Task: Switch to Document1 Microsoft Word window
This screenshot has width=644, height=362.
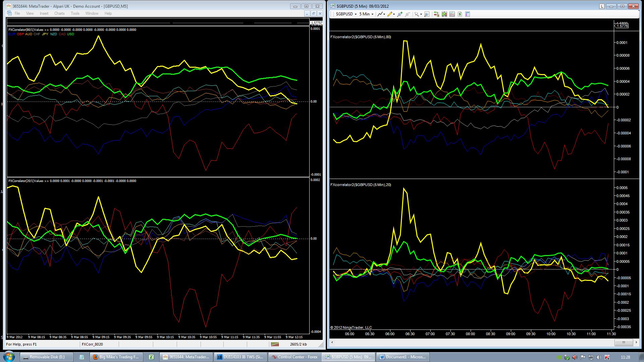Action: (x=403, y=357)
